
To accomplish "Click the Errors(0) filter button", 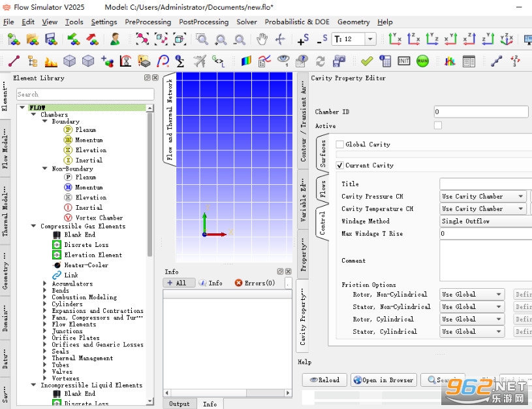I will tap(255, 283).
